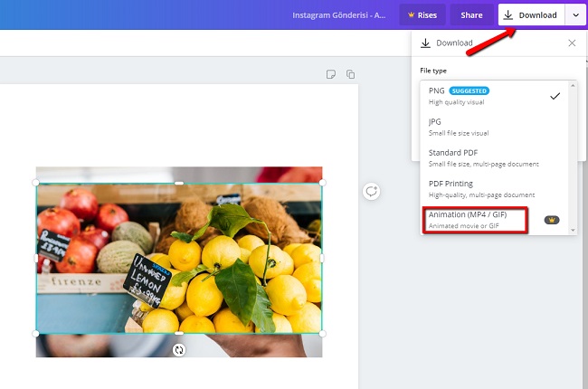588x389 pixels.
Task: Select JPG file type option
Action: [494, 127]
